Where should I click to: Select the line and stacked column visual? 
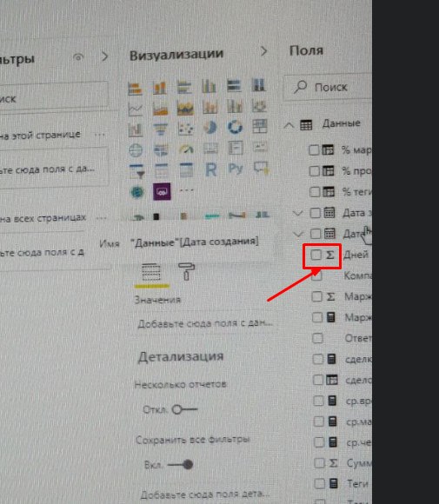tap(210, 107)
